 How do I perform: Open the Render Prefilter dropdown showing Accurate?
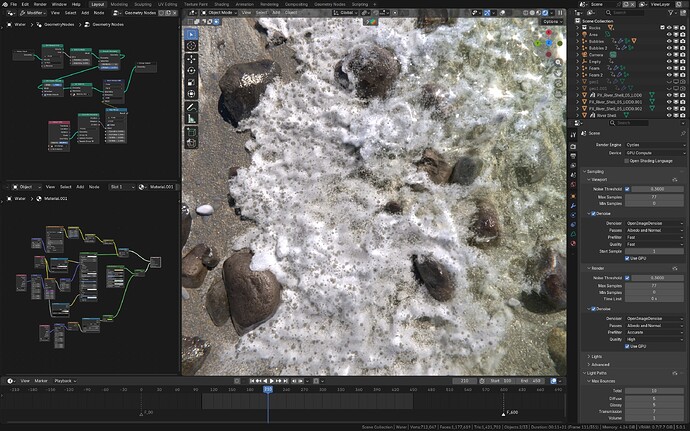pos(654,332)
